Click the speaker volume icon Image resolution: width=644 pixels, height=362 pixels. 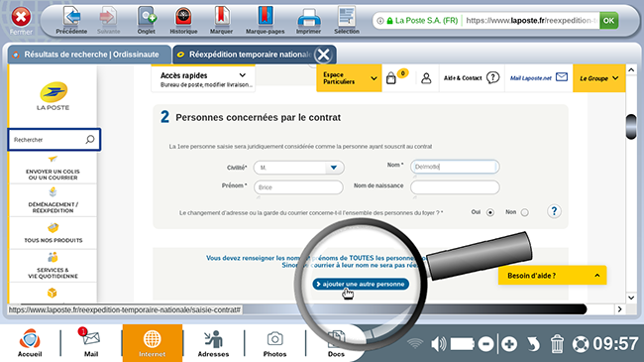tap(438, 344)
